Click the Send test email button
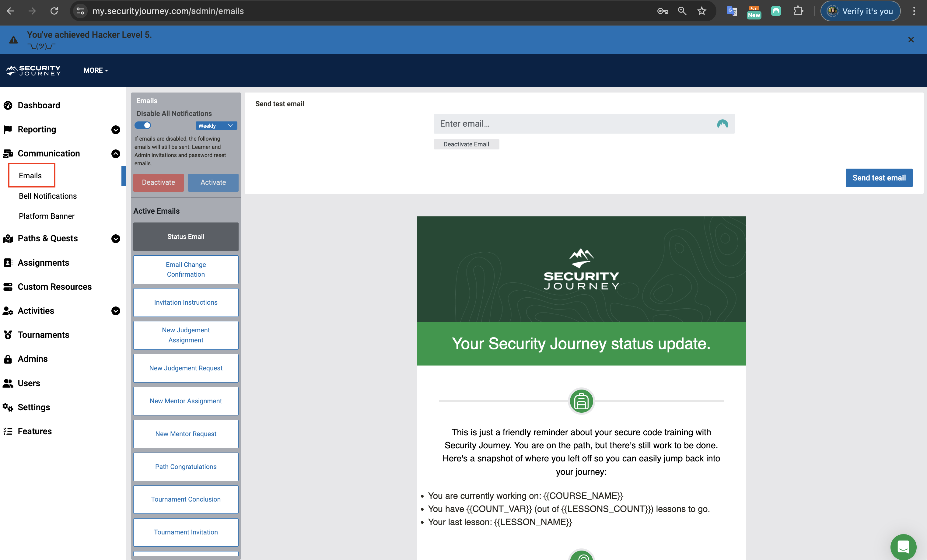The height and width of the screenshot is (560, 927). (x=879, y=178)
